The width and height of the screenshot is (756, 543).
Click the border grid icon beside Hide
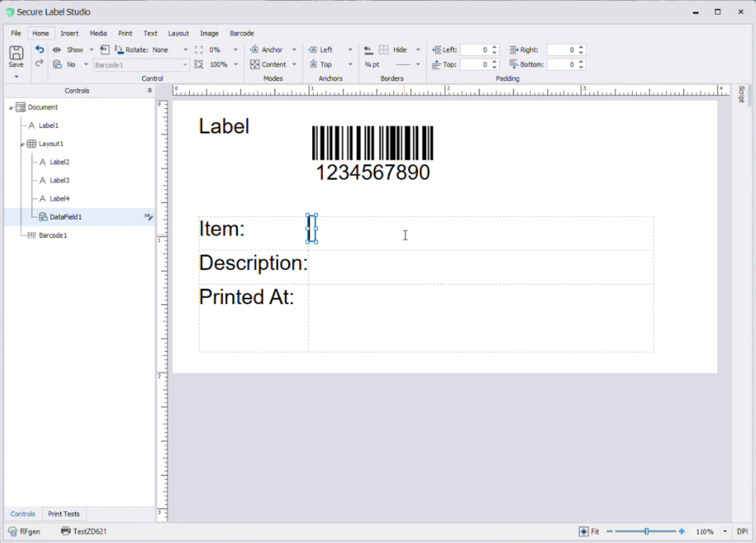coord(384,50)
